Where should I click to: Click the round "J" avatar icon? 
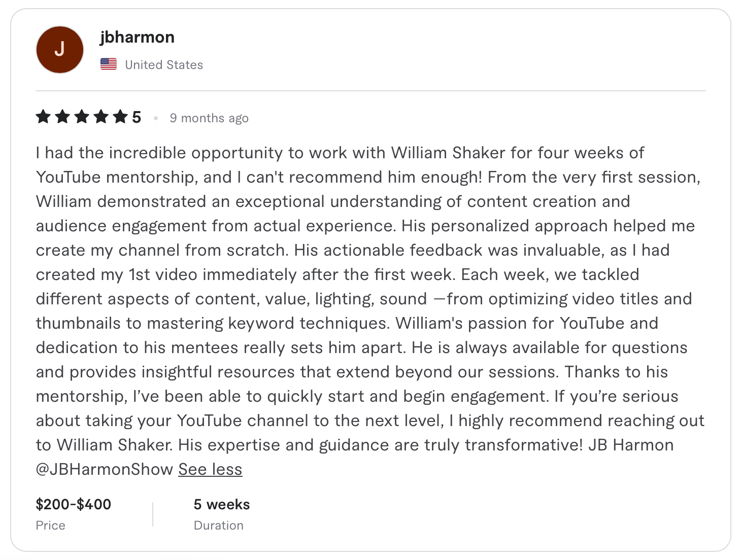tap(60, 50)
